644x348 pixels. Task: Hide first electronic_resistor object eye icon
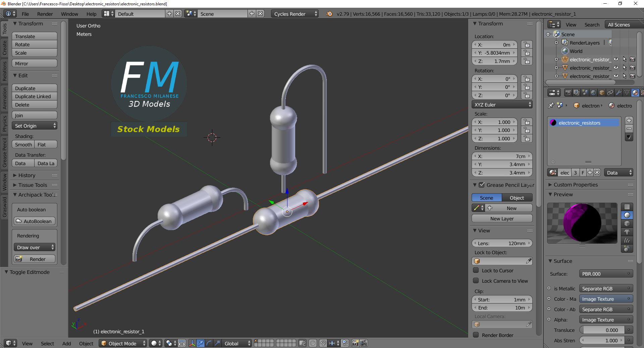(x=616, y=59)
